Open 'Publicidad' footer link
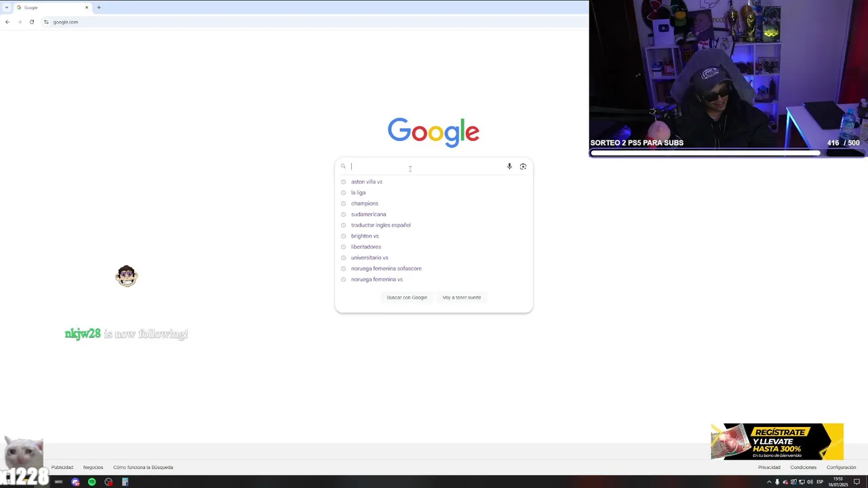This screenshot has width=868, height=488. (x=62, y=467)
